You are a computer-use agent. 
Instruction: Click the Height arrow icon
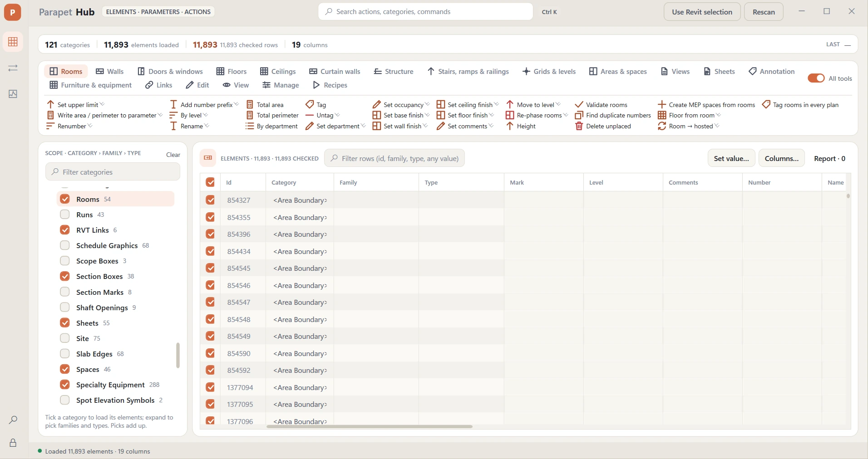coord(510,126)
